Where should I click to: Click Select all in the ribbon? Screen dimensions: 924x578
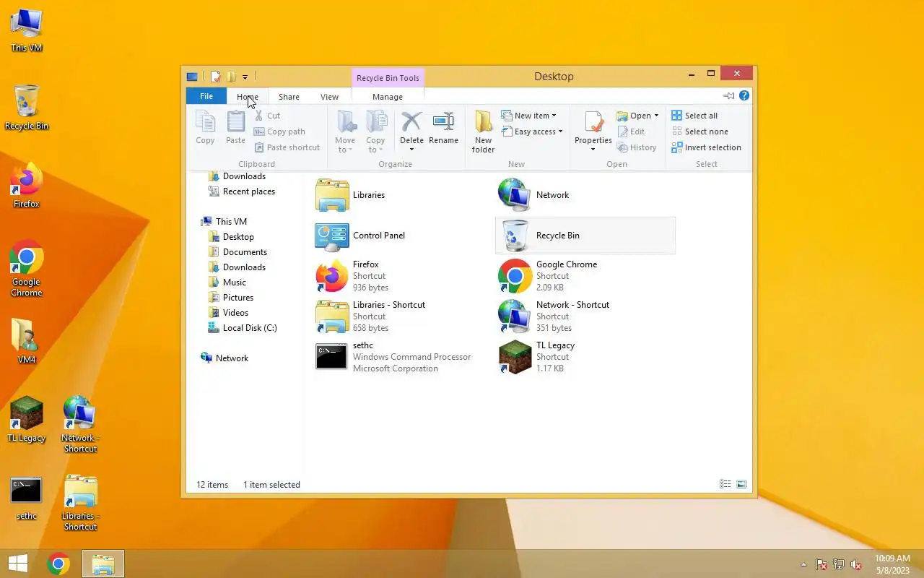(694, 116)
